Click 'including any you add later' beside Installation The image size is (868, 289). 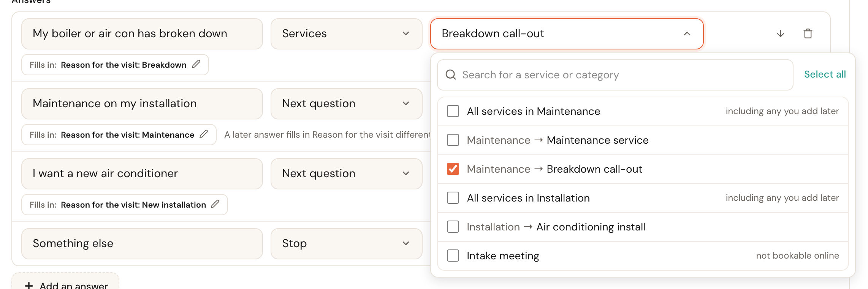tap(782, 198)
